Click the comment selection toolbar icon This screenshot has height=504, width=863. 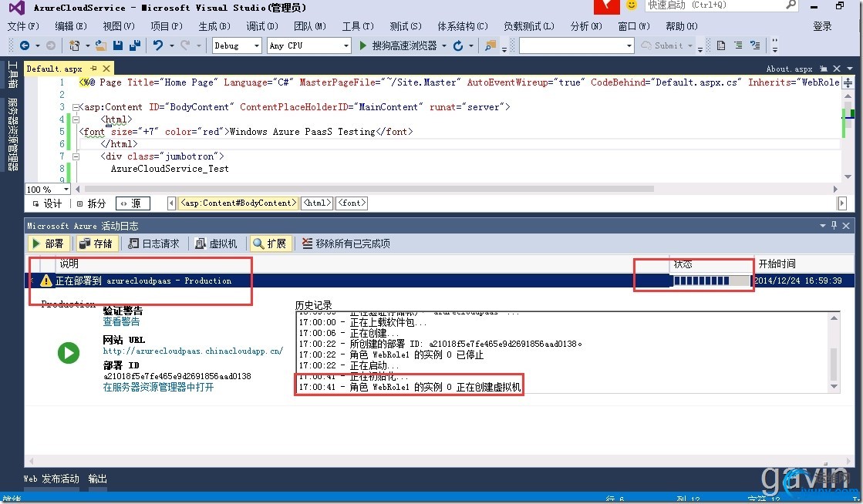755,45
